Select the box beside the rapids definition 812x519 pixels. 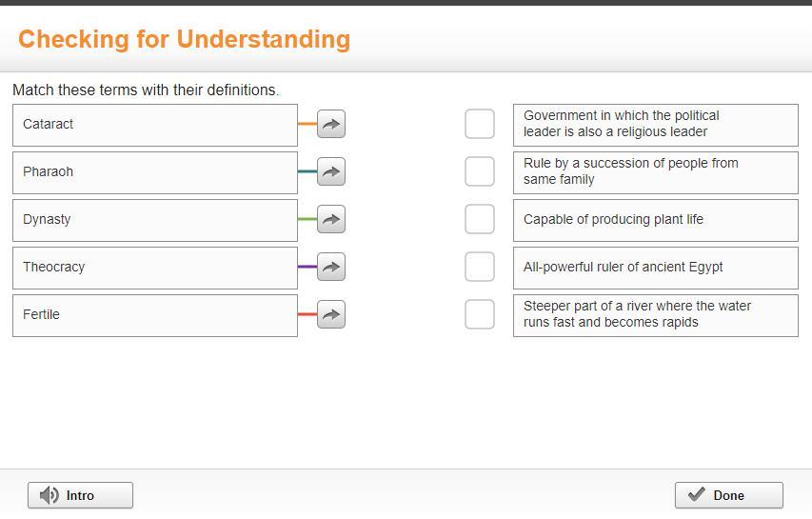click(480, 314)
